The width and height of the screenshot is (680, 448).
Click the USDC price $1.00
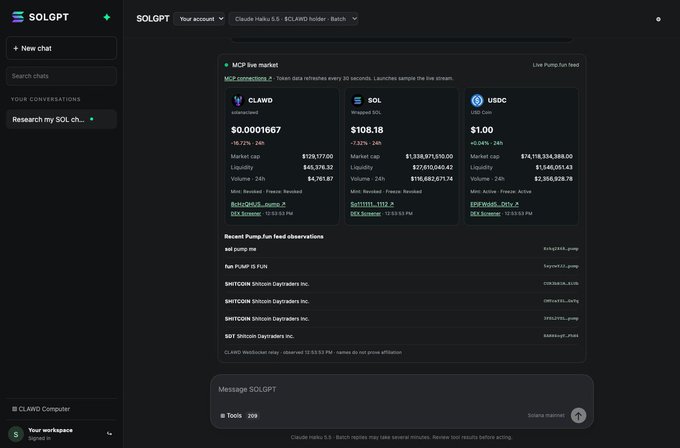point(482,130)
